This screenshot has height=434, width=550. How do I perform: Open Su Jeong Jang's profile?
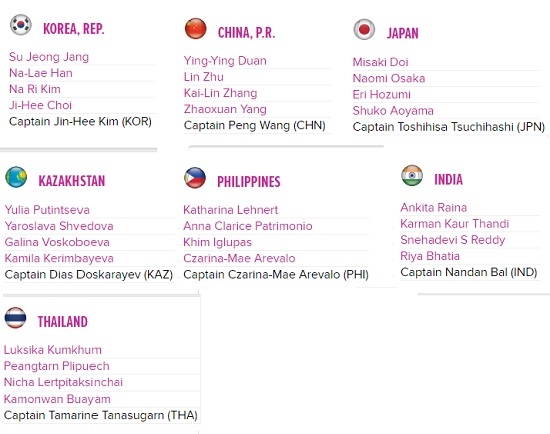coord(49,57)
